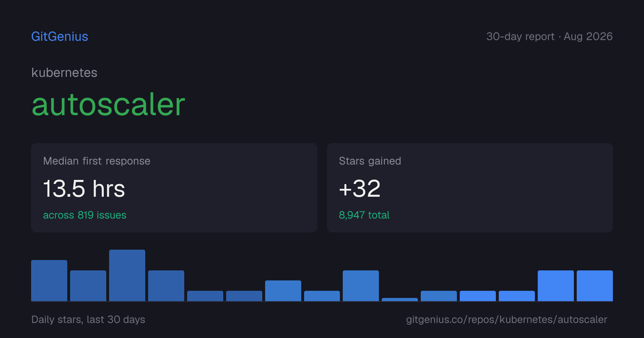Click the 13.5 hrs value

84,188
